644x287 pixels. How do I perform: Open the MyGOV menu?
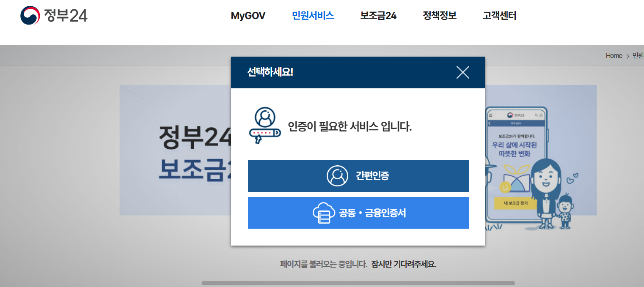click(x=248, y=16)
